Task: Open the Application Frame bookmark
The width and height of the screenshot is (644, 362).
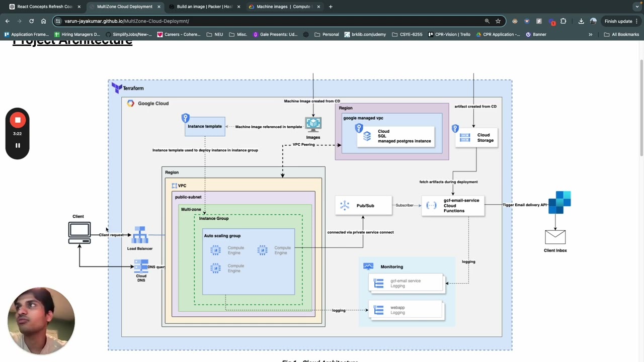Action: 26,34
